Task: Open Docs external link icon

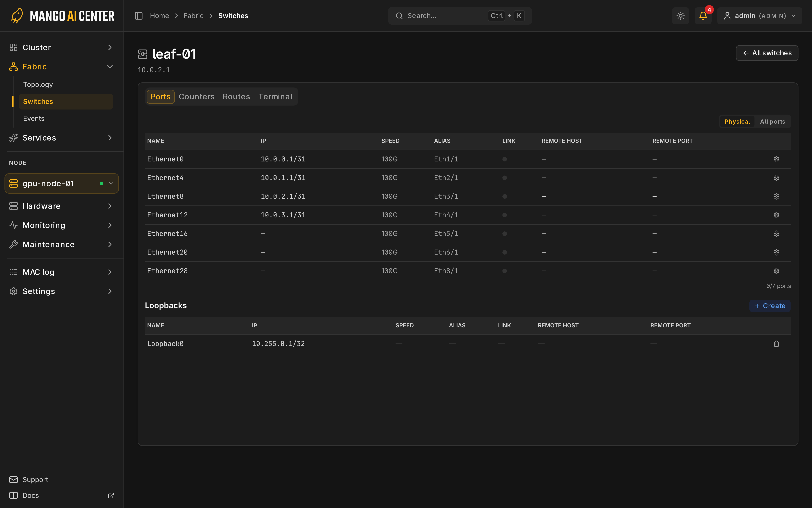Action: [x=111, y=496]
